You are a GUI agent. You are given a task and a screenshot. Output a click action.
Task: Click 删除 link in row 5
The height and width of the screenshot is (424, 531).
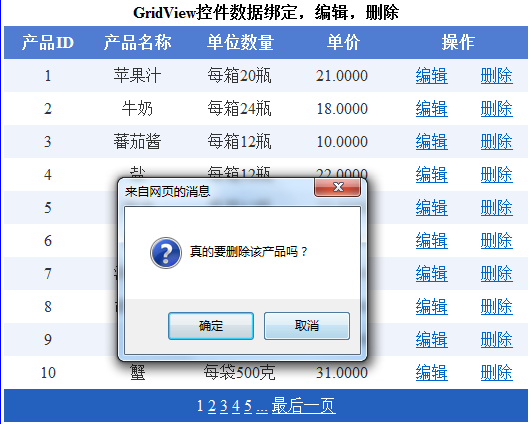(496, 208)
